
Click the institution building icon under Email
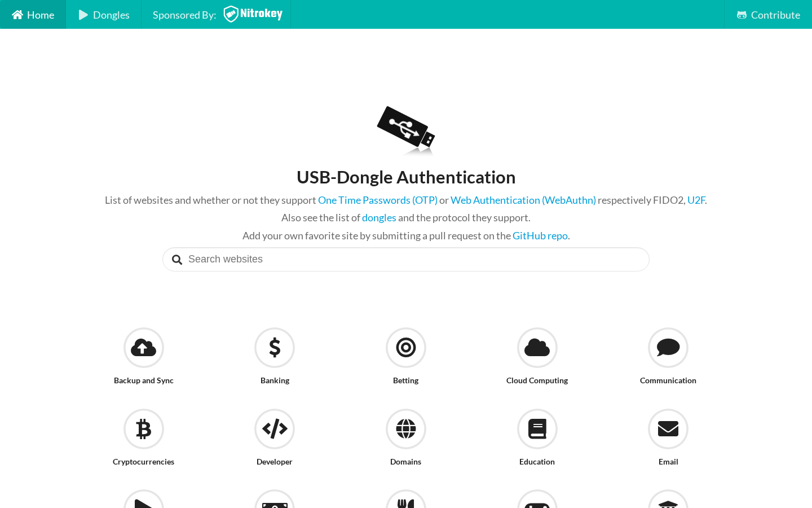[x=668, y=499]
